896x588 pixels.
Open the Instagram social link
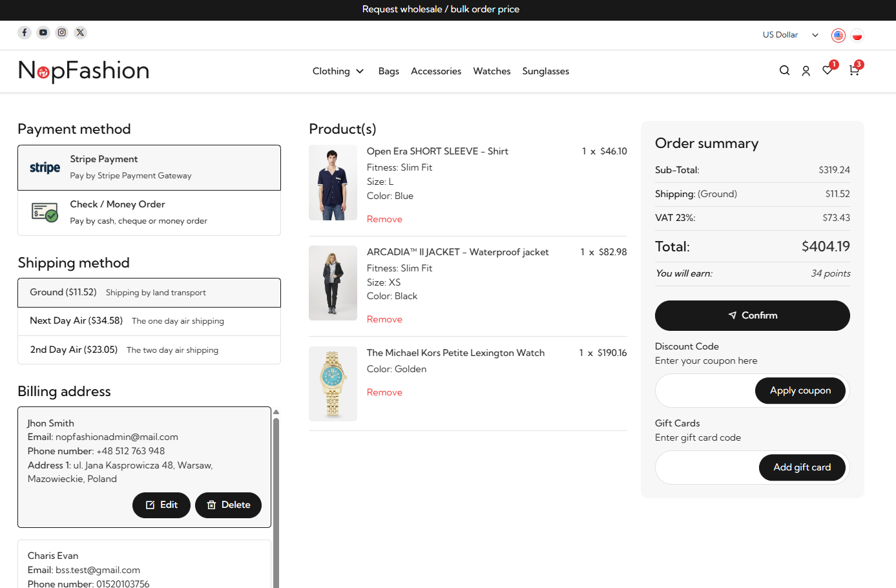62,32
